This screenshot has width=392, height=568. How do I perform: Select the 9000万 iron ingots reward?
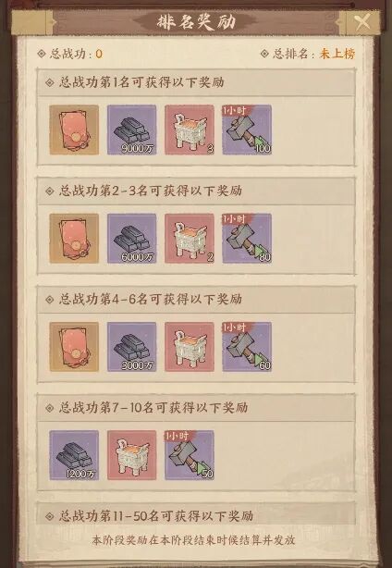tap(132, 130)
